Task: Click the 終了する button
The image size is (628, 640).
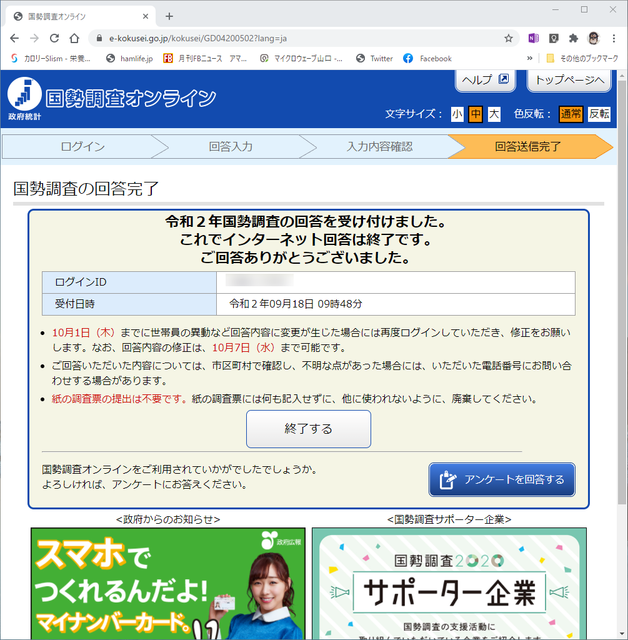Action: (308, 429)
